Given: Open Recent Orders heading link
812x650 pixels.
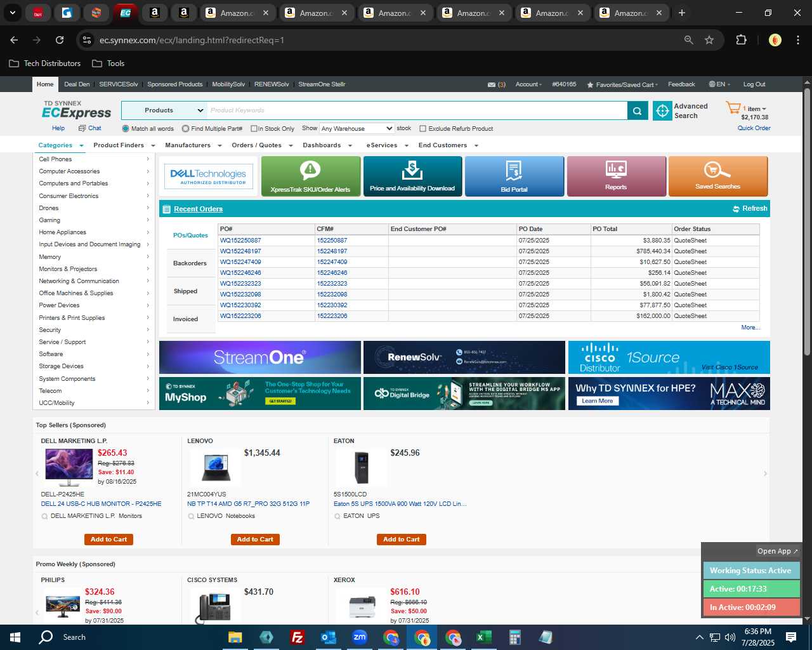Looking at the screenshot, I should [199, 209].
